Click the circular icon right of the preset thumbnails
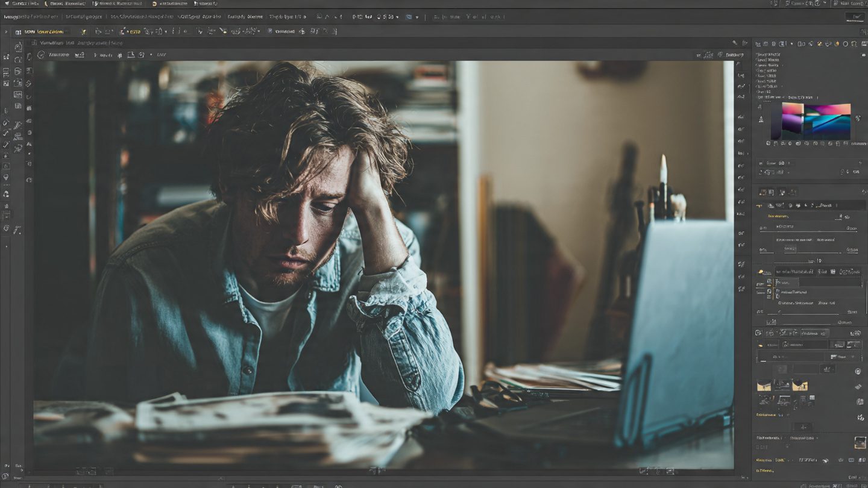This screenshot has width=868, height=488. (857, 371)
